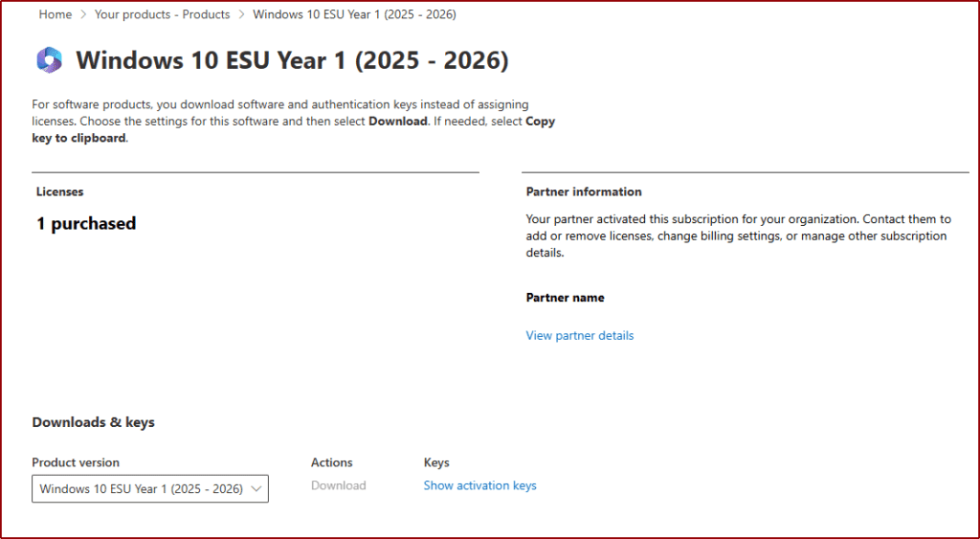Viewport: 980px width, 539px height.
Task: Click the chevron after the Home breadcrumb
Action: (x=83, y=14)
